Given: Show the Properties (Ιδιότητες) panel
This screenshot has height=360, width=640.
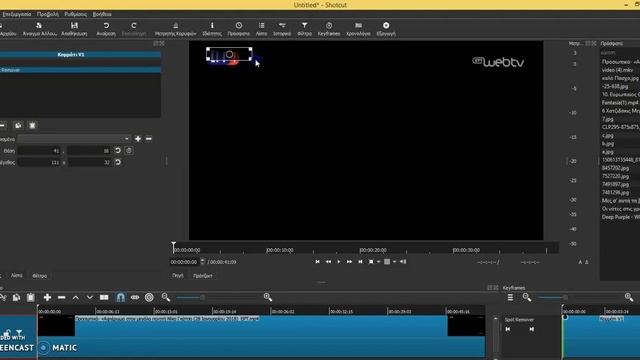Looking at the screenshot, I should click(212, 29).
